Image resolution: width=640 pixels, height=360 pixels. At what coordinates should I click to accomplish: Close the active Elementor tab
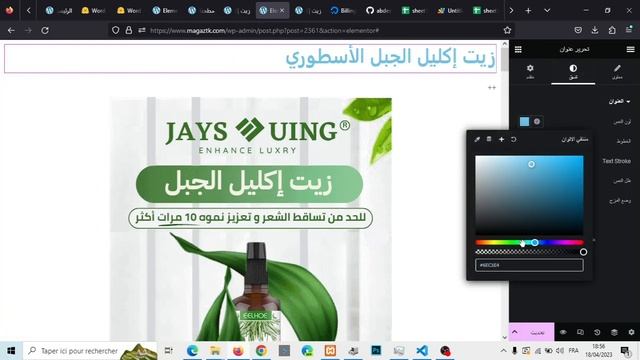point(282,11)
